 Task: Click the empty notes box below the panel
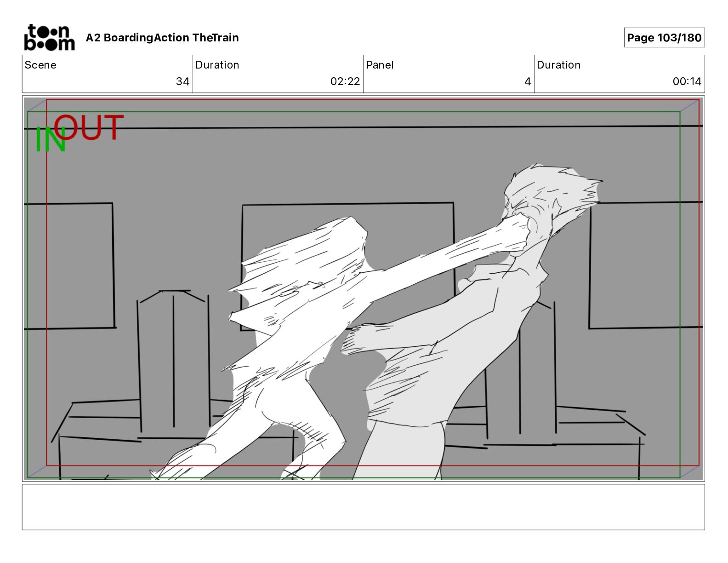[363, 507]
